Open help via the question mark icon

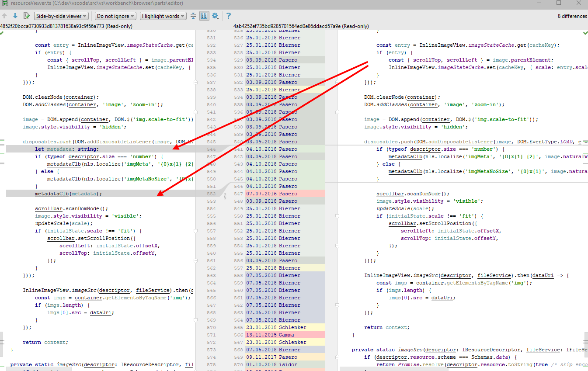(228, 16)
